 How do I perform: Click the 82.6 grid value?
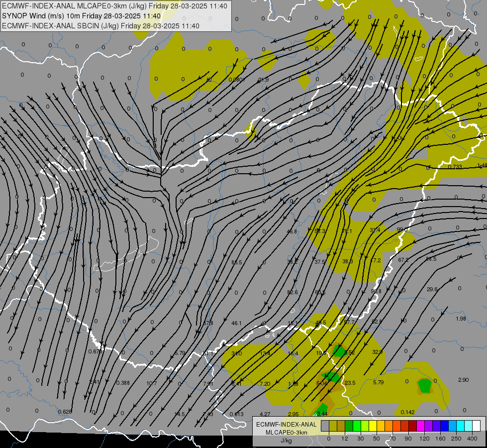coord(292,292)
